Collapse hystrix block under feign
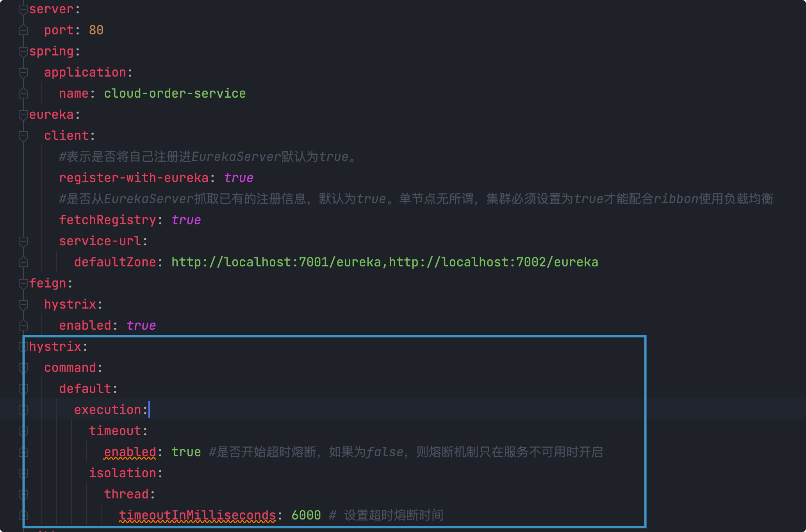Viewport: 806px width, 532px height. point(23,305)
